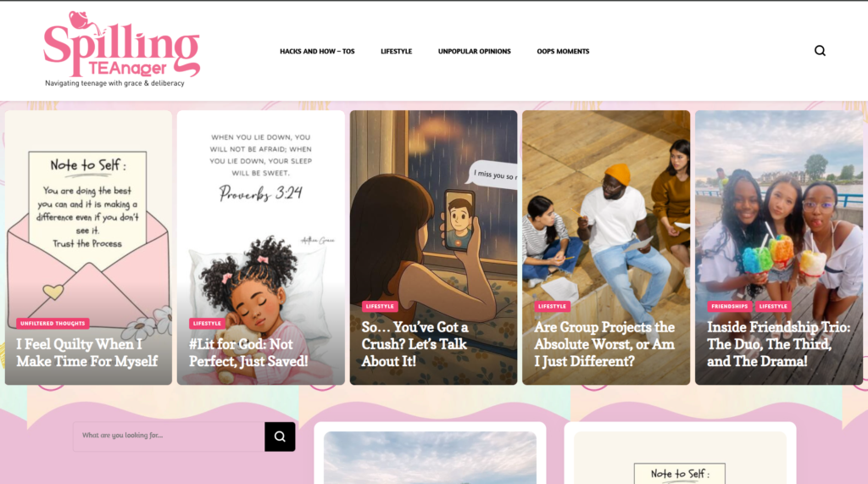Open '#Lit for God: Not Perfect' article
This screenshot has width=868, height=484.
tap(248, 353)
